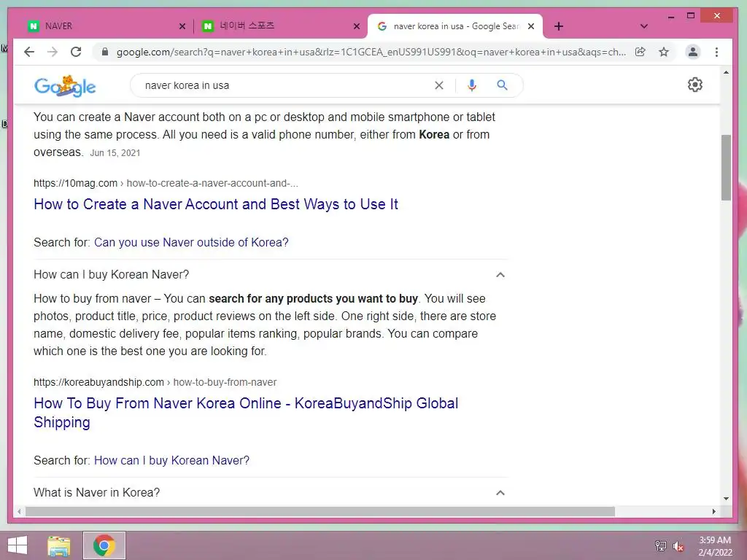Click the forward navigation arrow
The width and height of the screenshot is (747, 560).
[x=53, y=52]
